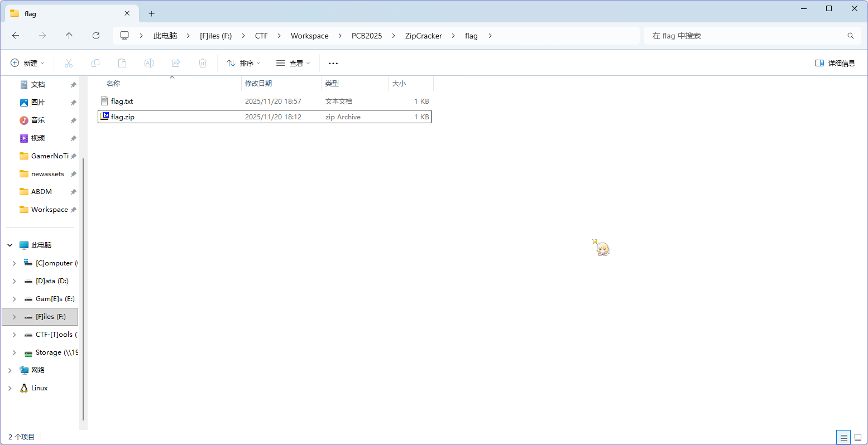The height and width of the screenshot is (445, 868).
Task: Click the Share icon in toolbar
Action: pyautogui.click(x=176, y=63)
